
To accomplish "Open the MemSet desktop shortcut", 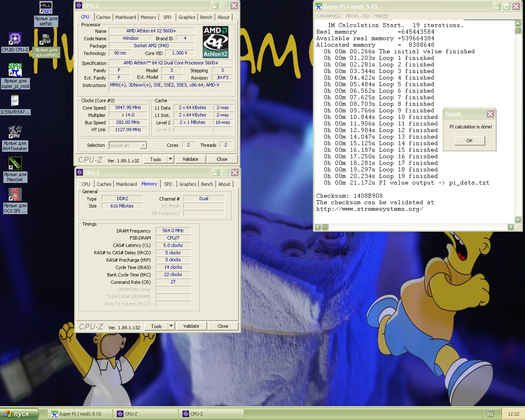I will click(x=15, y=169).
